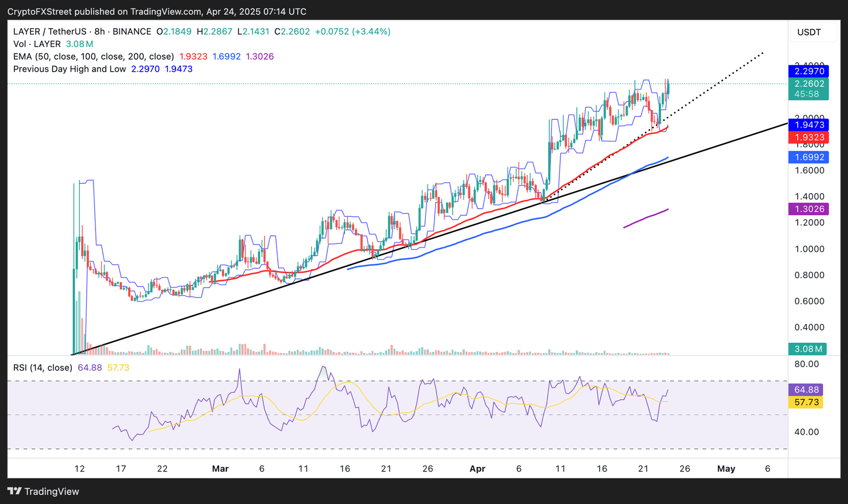
Task: Open the USDT currency selector
Action: (x=809, y=33)
